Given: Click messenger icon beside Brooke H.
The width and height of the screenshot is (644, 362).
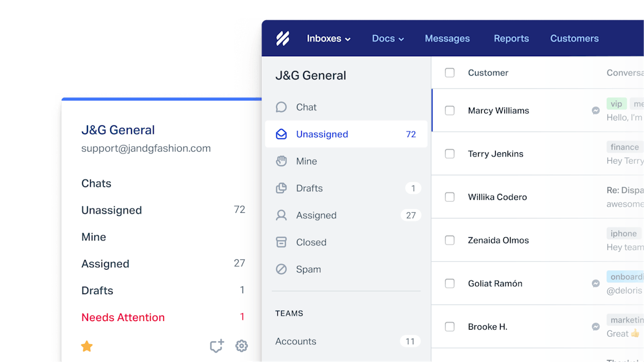Looking at the screenshot, I should coord(596,327).
